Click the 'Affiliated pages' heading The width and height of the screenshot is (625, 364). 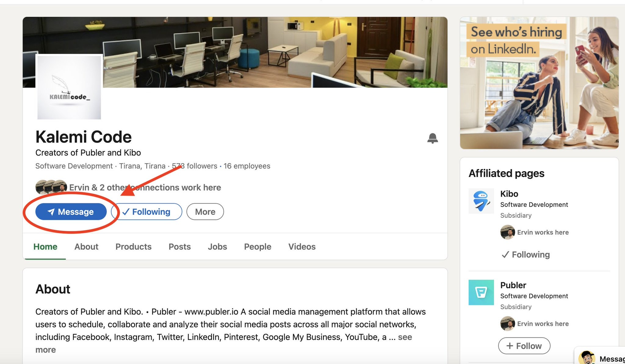pos(506,173)
